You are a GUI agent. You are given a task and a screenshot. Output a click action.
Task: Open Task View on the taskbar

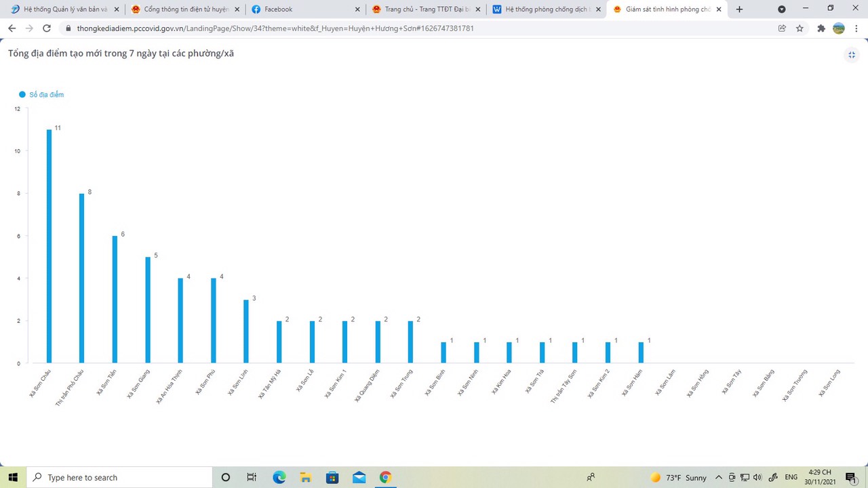coord(252,477)
